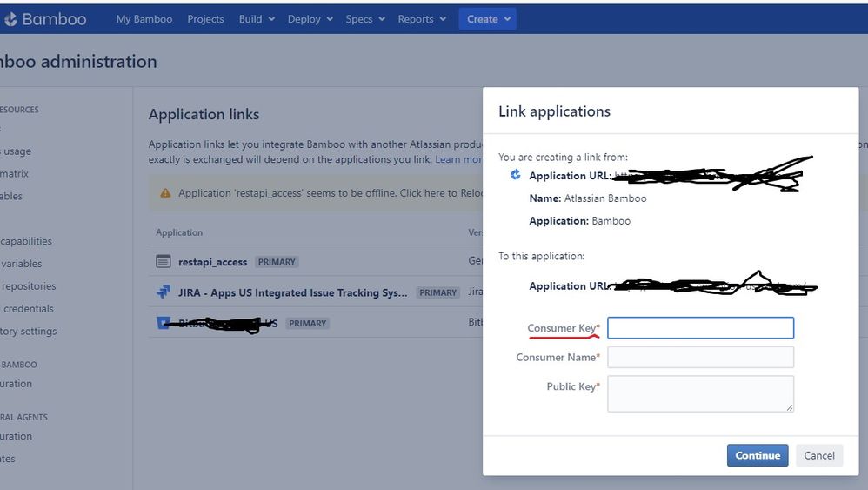This screenshot has height=490, width=868.
Task: Click the Name: Atlassian Bamboo text
Action: click(587, 198)
